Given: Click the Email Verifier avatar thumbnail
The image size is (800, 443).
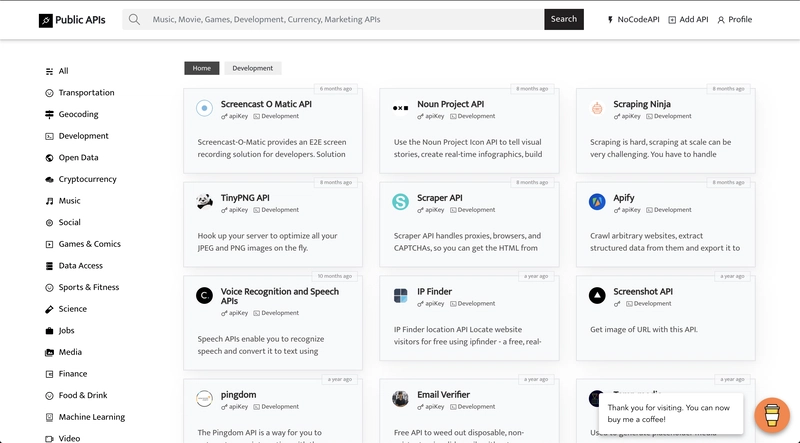Looking at the screenshot, I should 401,399.
